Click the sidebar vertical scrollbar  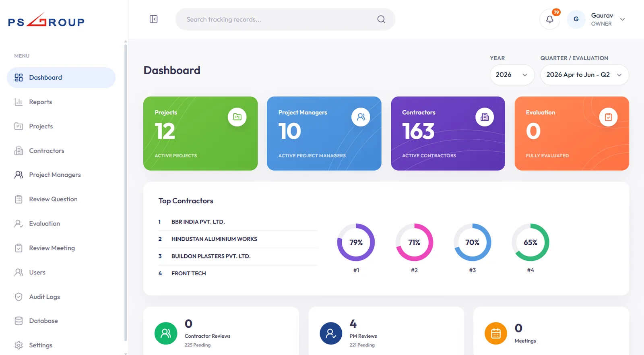coord(126,193)
